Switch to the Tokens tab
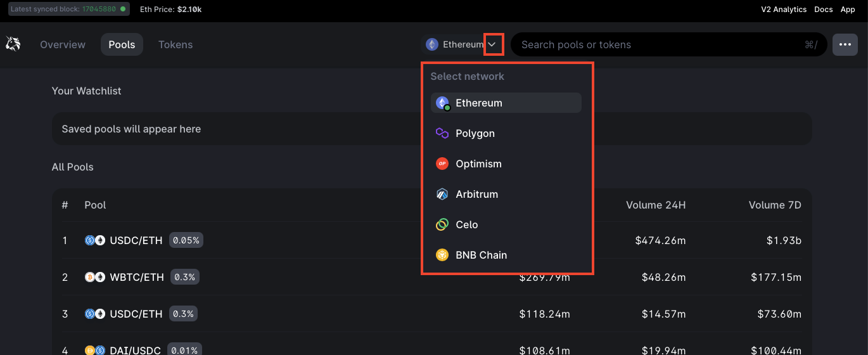The height and width of the screenshot is (355, 868). click(176, 44)
